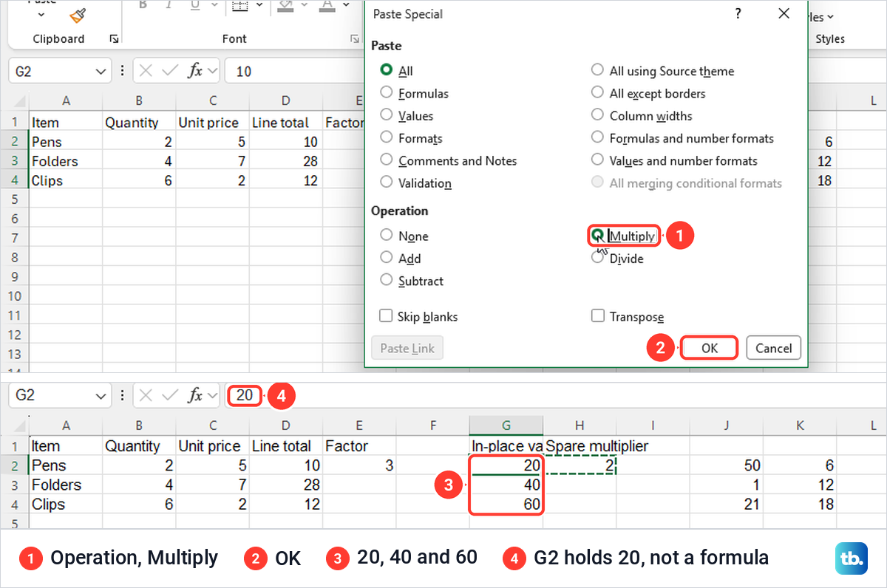Click the lower formula bar three-dot handle
The width and height of the screenshot is (887, 588).
click(x=122, y=395)
